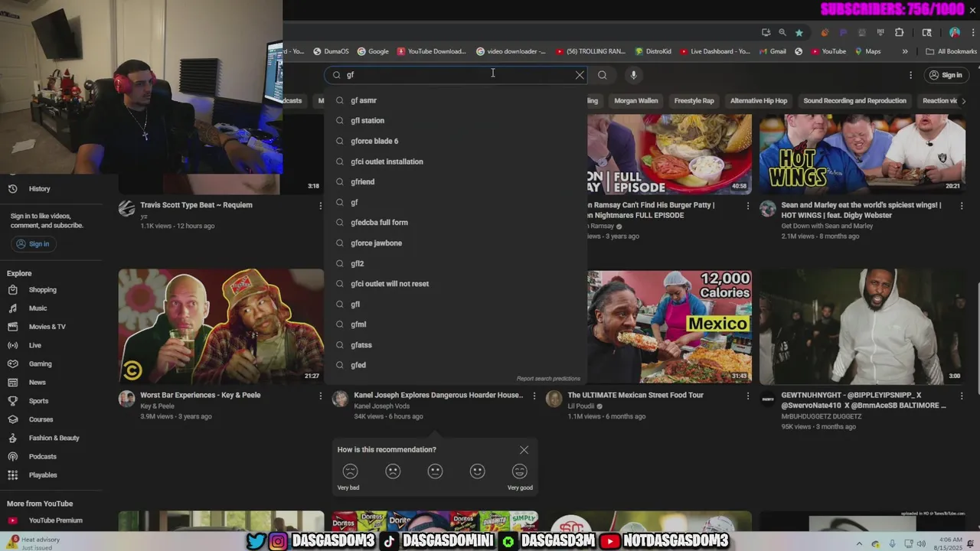Open options for Ramsay Burger Patty video

click(x=747, y=206)
